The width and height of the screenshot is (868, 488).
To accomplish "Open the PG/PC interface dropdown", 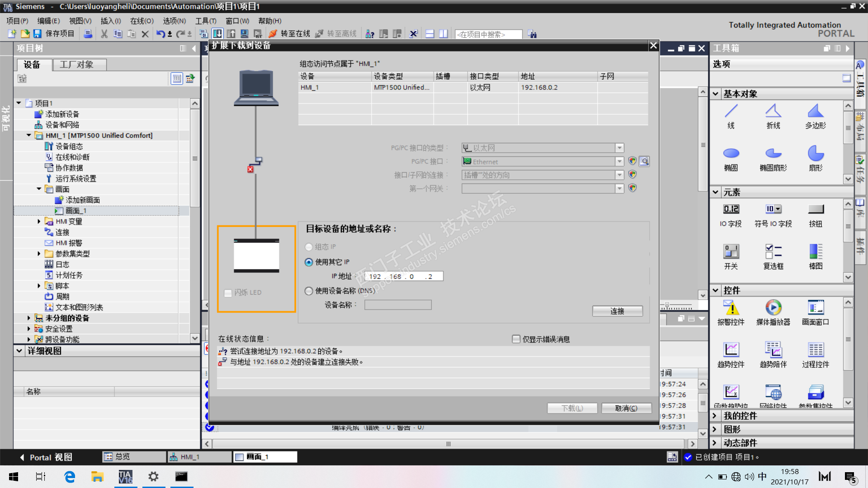I will pyautogui.click(x=619, y=162).
